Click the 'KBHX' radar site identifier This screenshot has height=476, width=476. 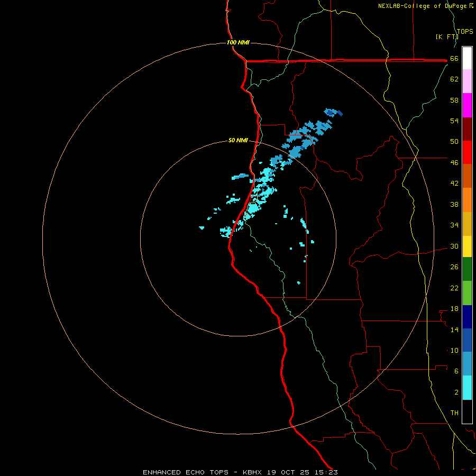pos(252,472)
